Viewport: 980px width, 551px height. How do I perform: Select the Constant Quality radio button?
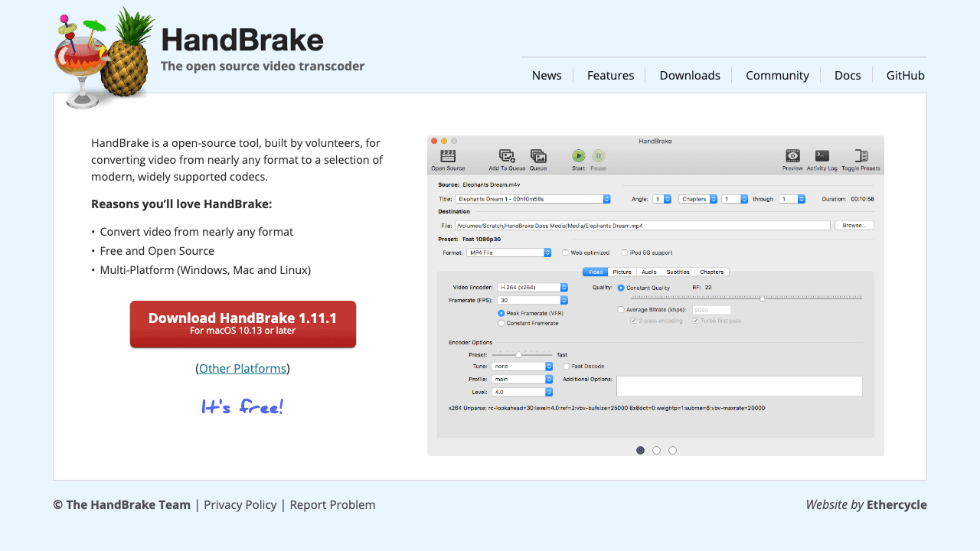click(x=621, y=288)
